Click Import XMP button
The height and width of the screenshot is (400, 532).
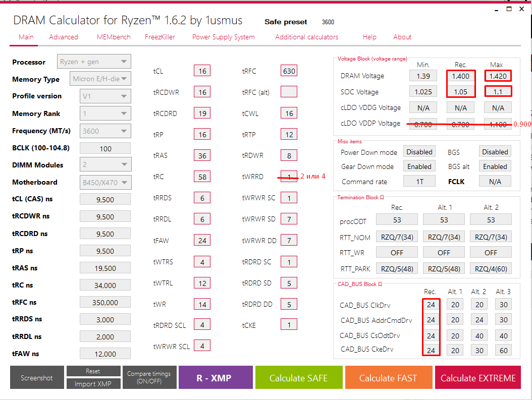coord(93,384)
